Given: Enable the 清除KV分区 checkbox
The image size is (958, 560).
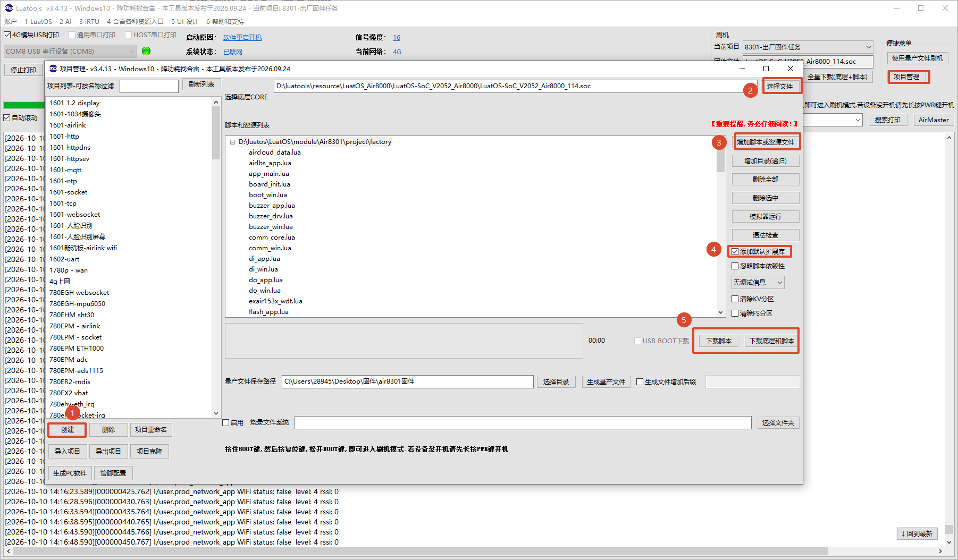Looking at the screenshot, I should [735, 299].
